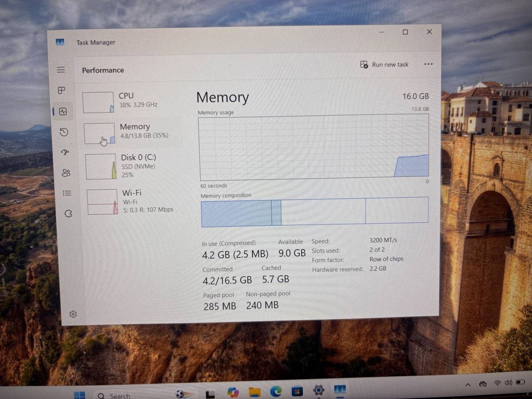Image resolution: width=532 pixels, height=399 pixels.
Task: Click the Hardware reserved 2.2 GB value
Action: point(378,268)
